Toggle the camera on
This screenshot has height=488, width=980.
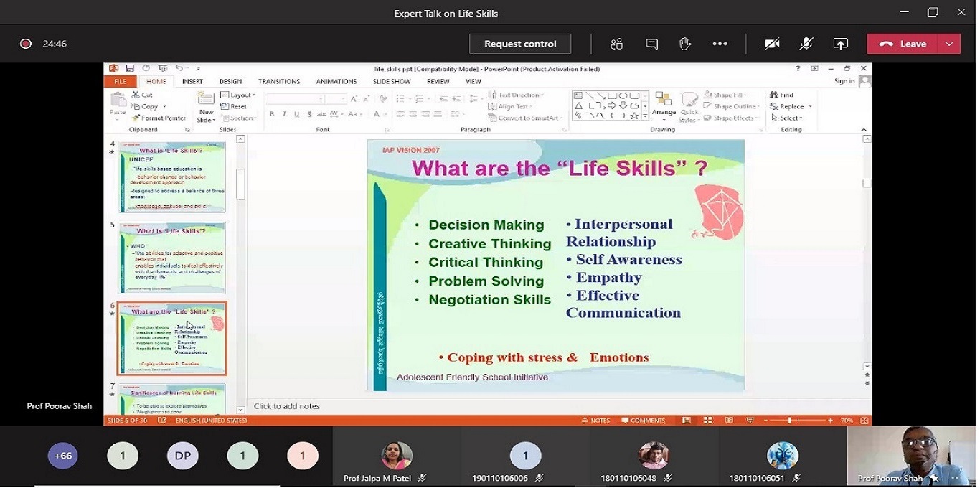[772, 44]
